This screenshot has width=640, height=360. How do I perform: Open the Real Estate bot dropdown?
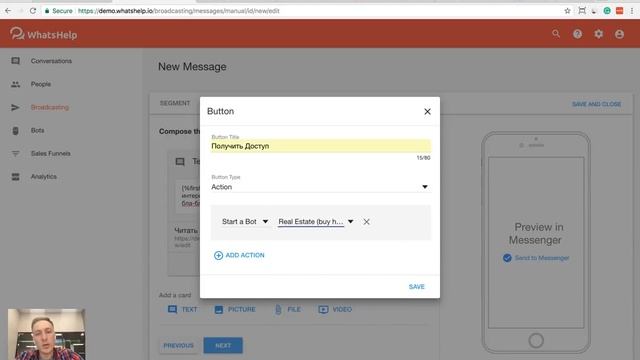click(x=316, y=222)
